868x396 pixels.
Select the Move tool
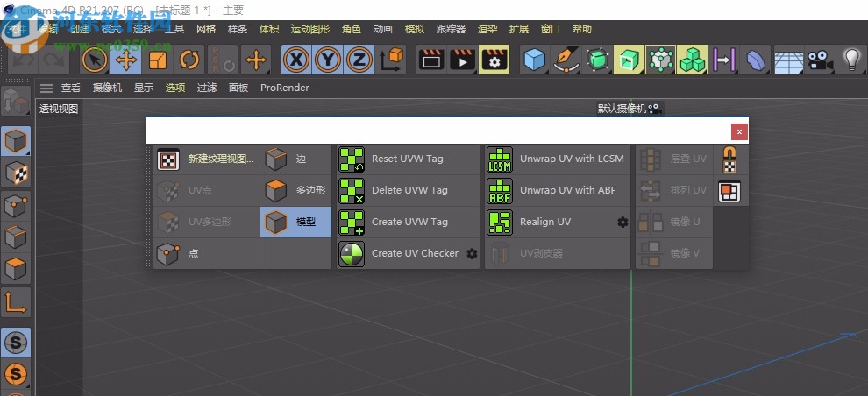pyautogui.click(x=126, y=60)
